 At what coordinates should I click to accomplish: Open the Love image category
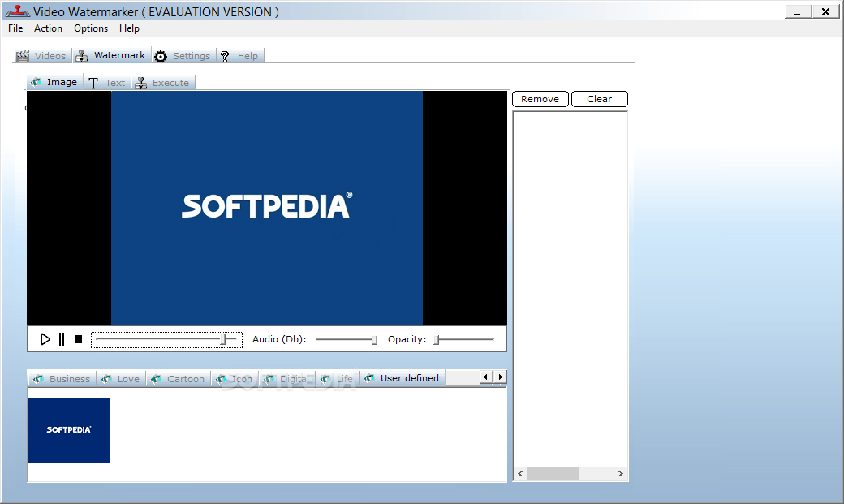pos(121,379)
